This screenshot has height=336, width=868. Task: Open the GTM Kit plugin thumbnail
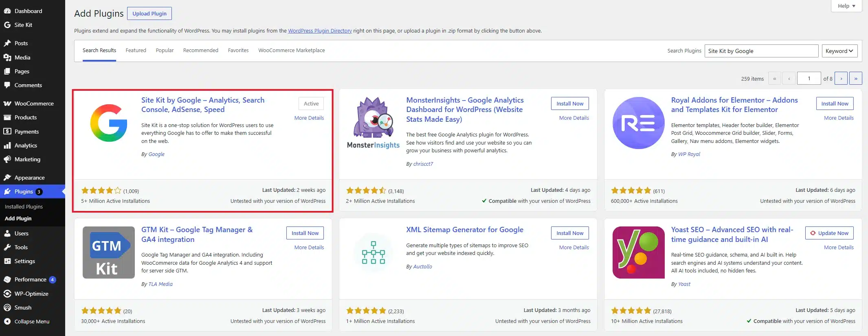tap(109, 253)
